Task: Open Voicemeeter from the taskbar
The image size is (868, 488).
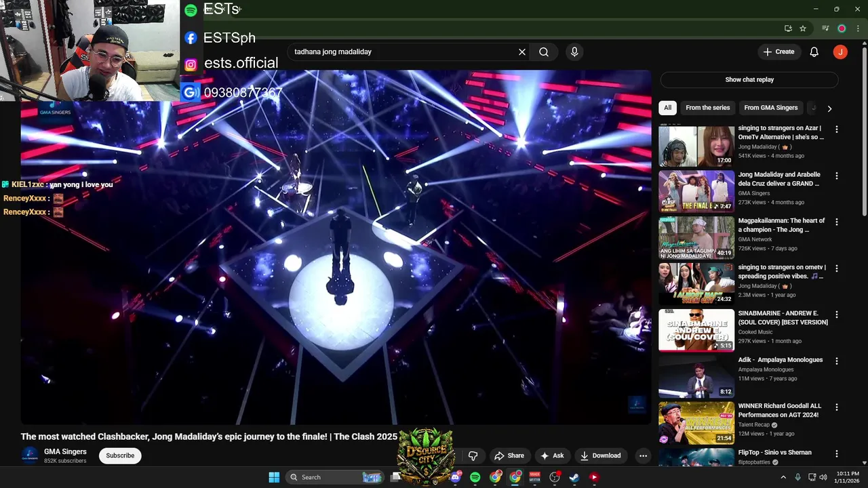Action: coord(534,477)
